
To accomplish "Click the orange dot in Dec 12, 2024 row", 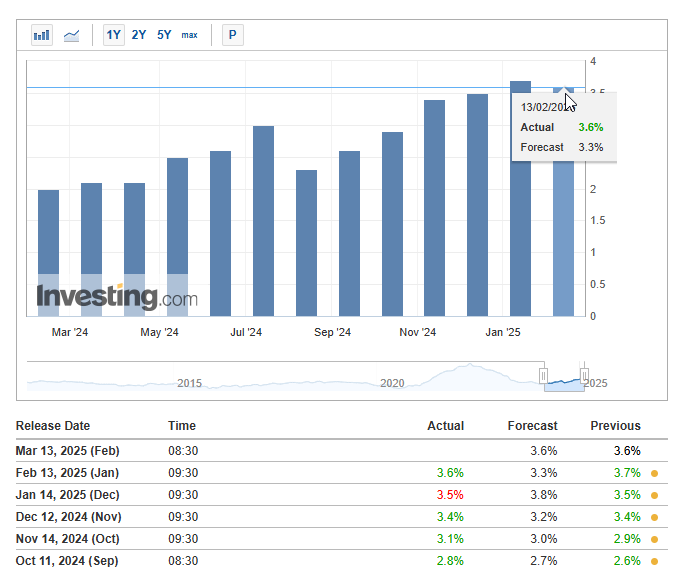I will 655,517.
